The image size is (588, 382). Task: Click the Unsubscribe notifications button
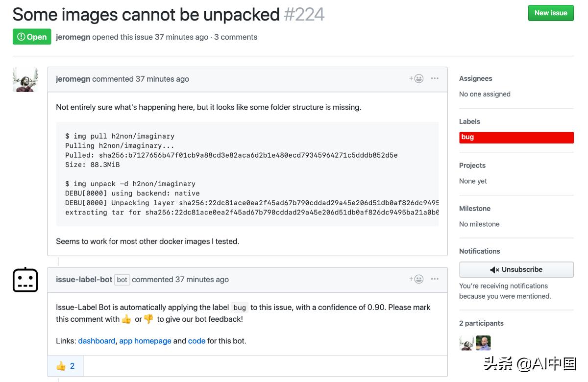pos(516,269)
